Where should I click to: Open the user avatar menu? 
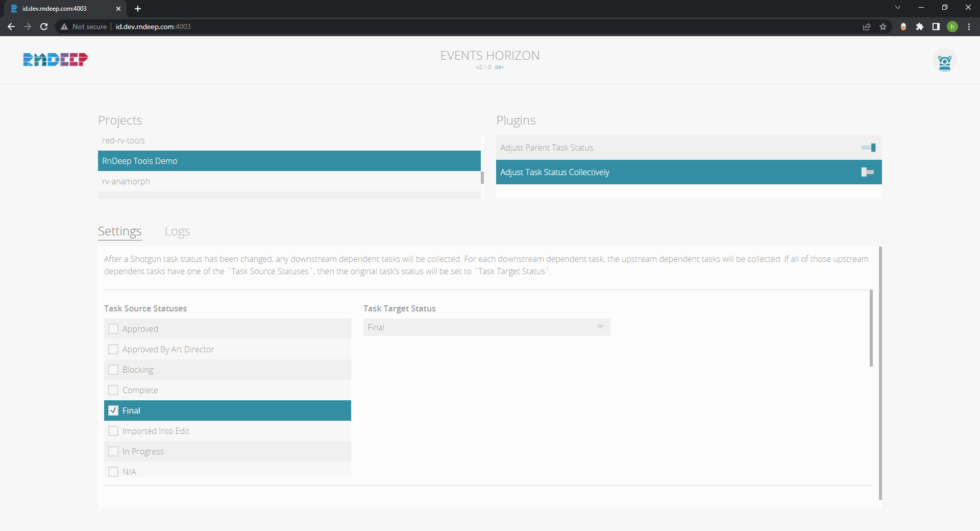coord(944,61)
